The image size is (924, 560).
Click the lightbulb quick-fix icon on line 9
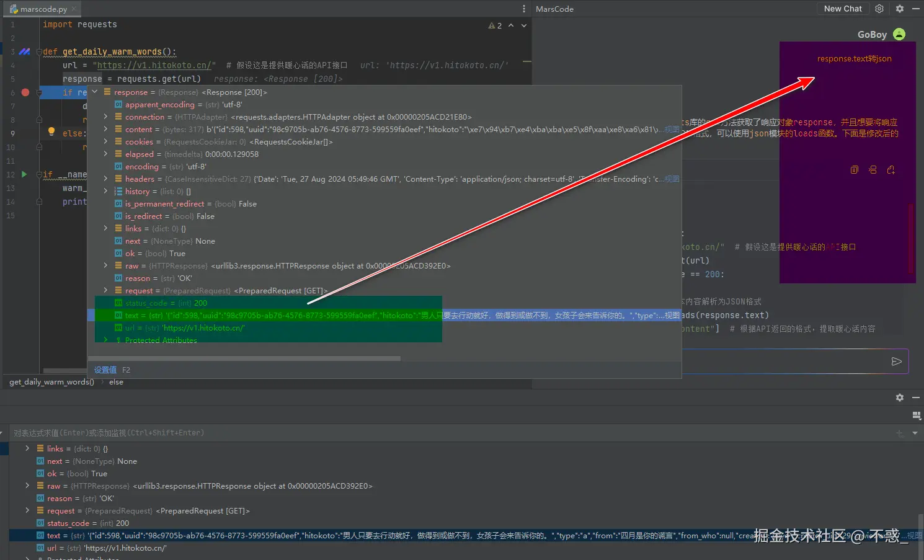[x=51, y=131]
